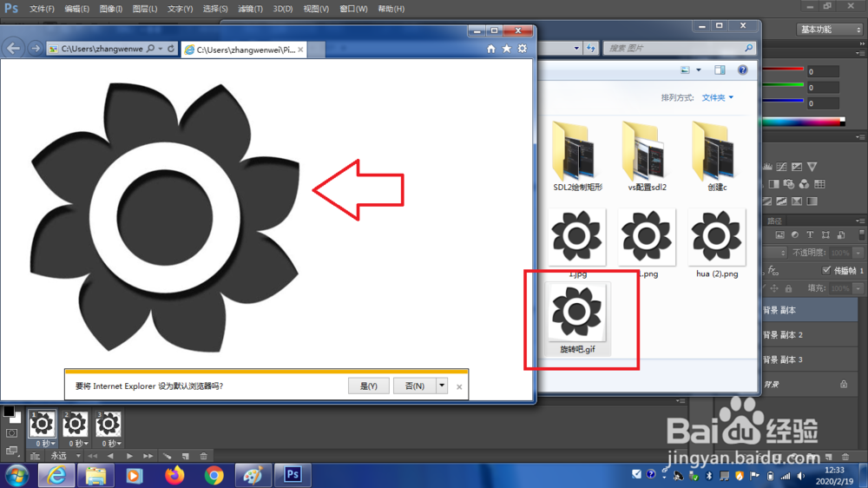Select the 旋转吧.gif file
The image size is (868, 488).
point(577,319)
